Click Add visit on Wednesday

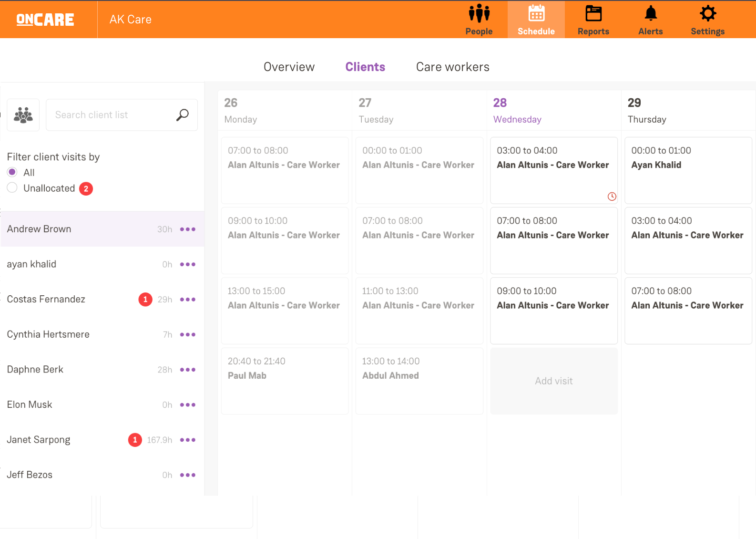[x=553, y=381]
